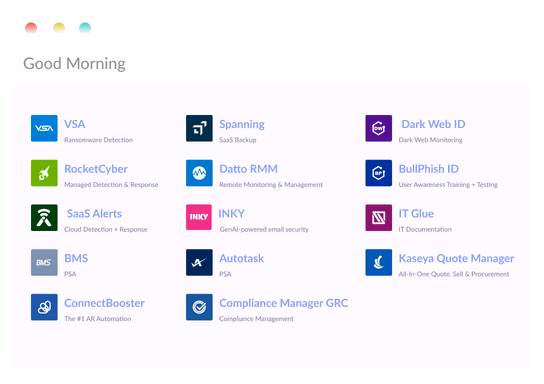Click the BullPhish ID icon

coord(379,173)
